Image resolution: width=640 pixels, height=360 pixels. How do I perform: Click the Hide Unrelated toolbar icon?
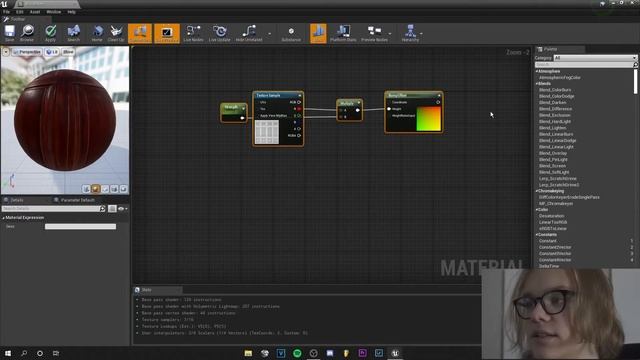coord(249,33)
